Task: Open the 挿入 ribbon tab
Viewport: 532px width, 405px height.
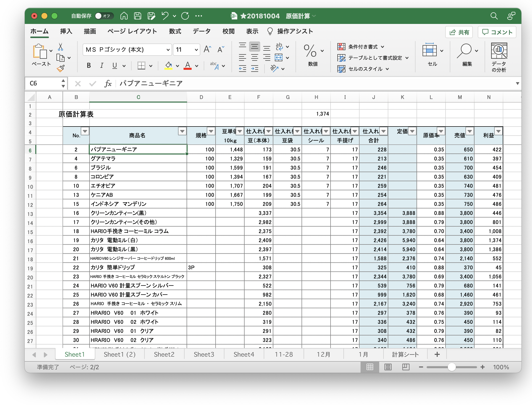Action: coord(66,31)
